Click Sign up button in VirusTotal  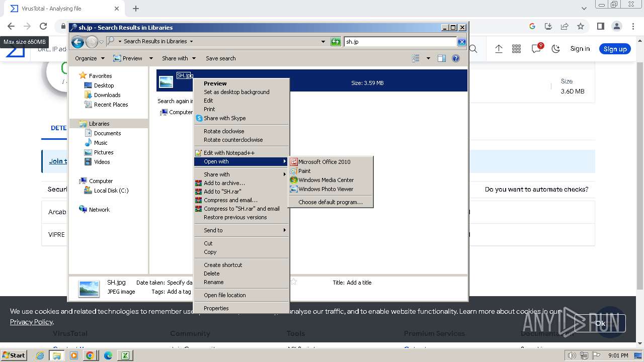click(615, 49)
